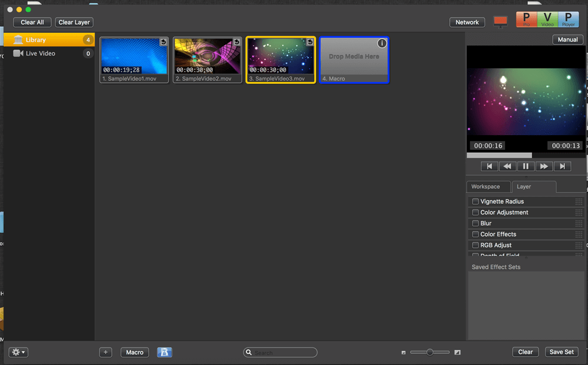Click the Clear effects button
The height and width of the screenshot is (365, 588).
pyautogui.click(x=525, y=352)
